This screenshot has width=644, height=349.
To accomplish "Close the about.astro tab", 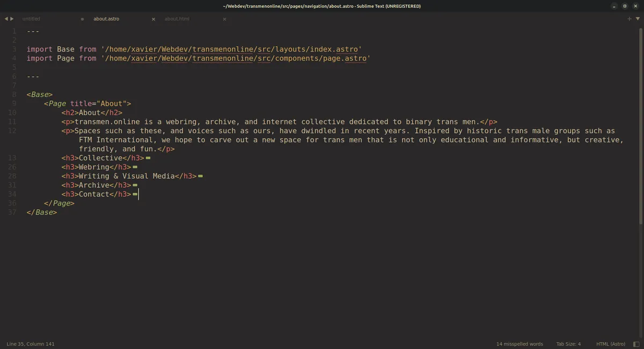I will coord(153,19).
